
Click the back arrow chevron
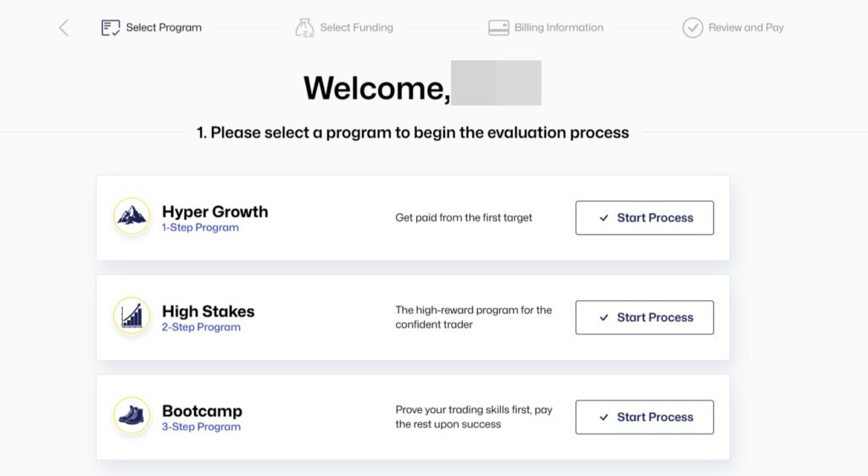point(64,28)
